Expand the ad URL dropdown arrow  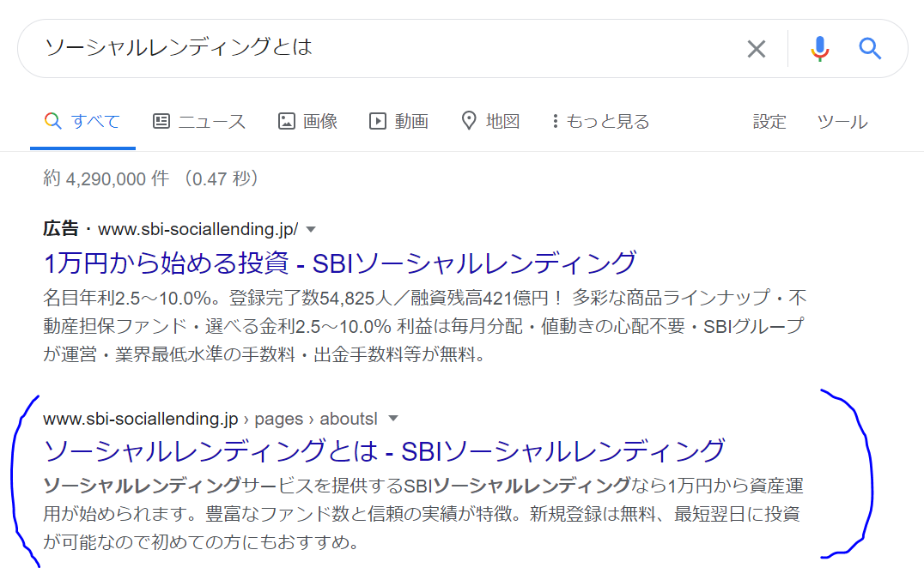[311, 229]
